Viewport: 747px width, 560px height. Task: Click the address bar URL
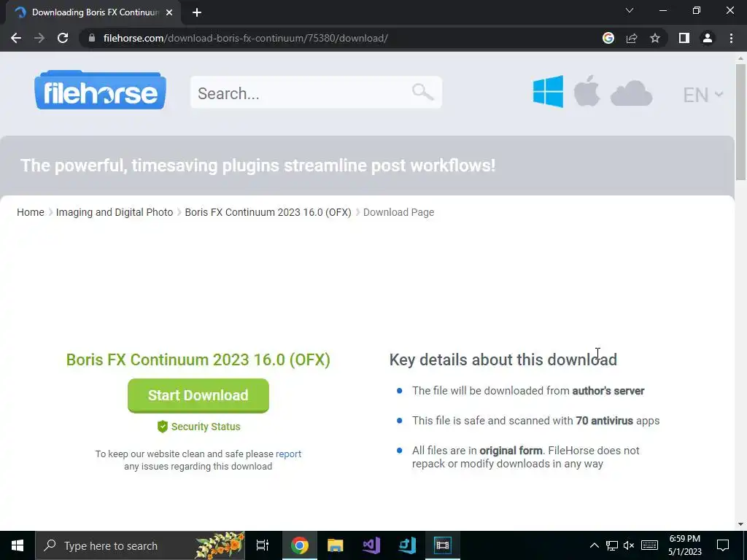click(x=245, y=38)
